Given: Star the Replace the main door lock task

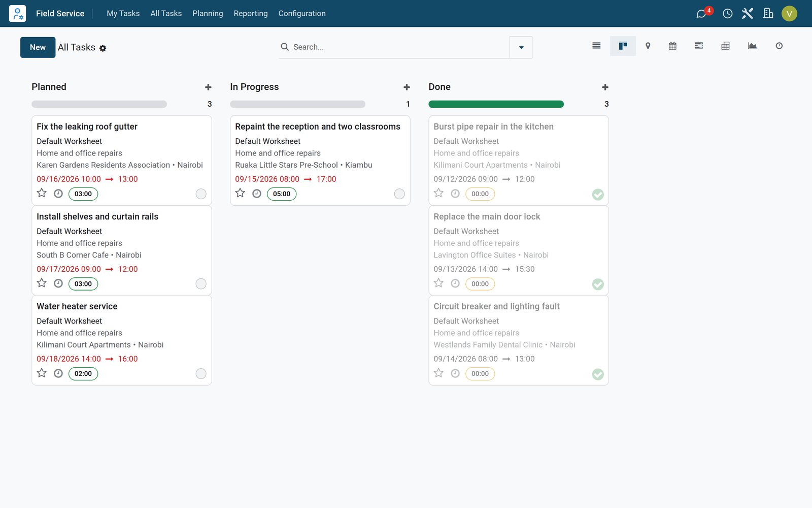Looking at the screenshot, I should coord(438,283).
